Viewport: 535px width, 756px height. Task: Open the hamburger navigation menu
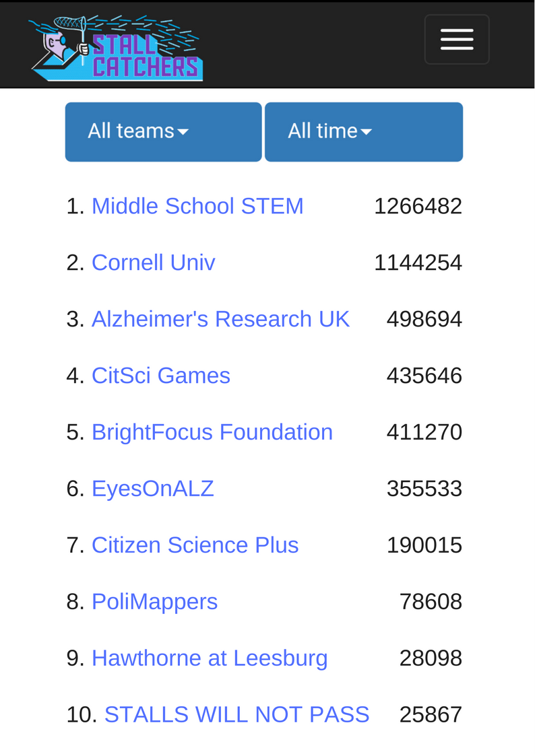tap(457, 40)
